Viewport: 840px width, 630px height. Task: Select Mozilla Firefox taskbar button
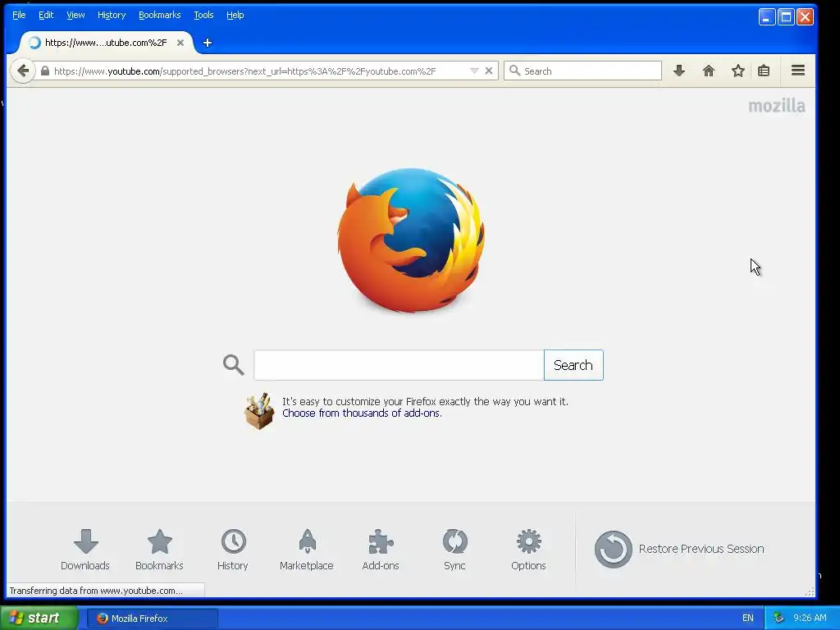point(152,619)
